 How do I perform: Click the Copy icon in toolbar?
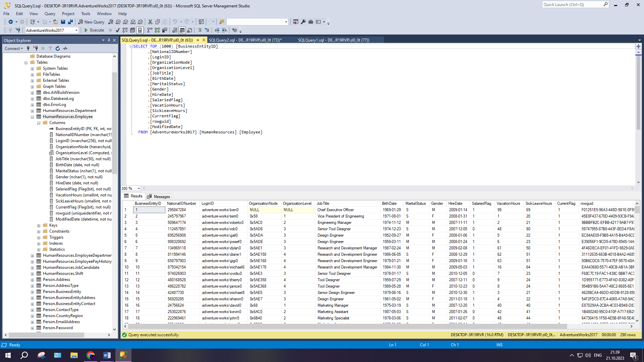coord(158,22)
